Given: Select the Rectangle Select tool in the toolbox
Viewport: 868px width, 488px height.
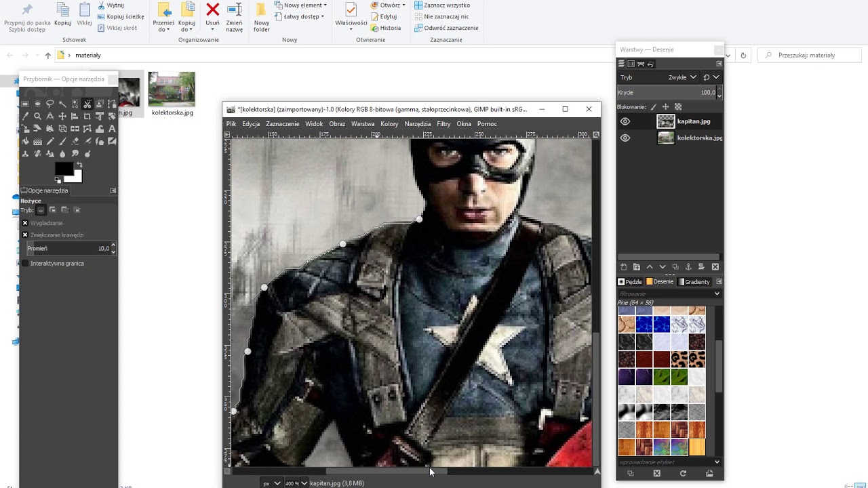Looking at the screenshot, I should click(25, 104).
